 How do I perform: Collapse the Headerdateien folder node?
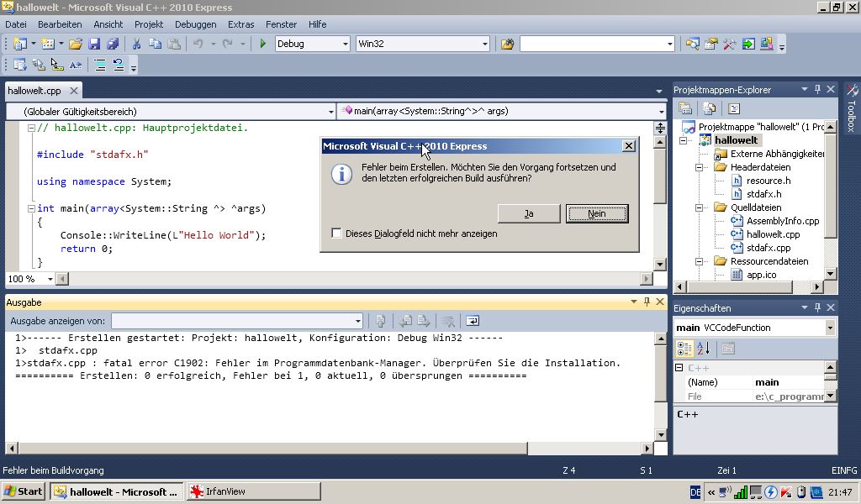(x=699, y=167)
